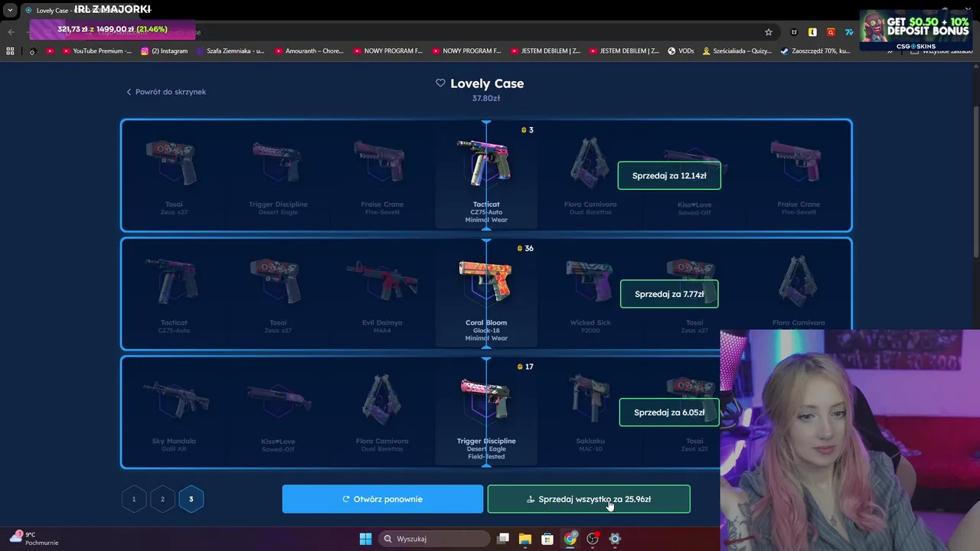Select case count 2 hexagon
The width and height of the screenshot is (980, 551).
coord(162,499)
